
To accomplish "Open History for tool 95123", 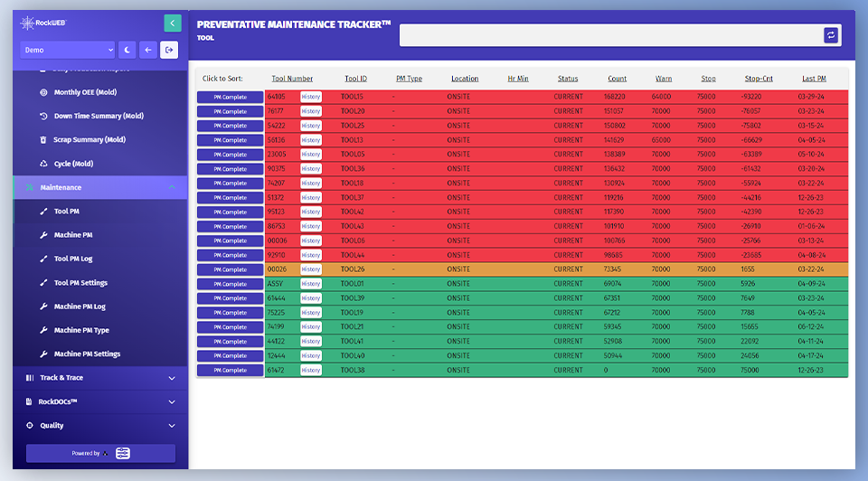I will (x=310, y=212).
